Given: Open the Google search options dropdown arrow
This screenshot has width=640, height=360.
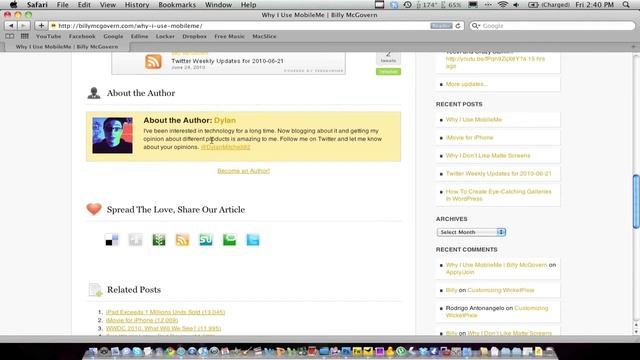Looking at the screenshot, I should pyautogui.click(x=476, y=26).
